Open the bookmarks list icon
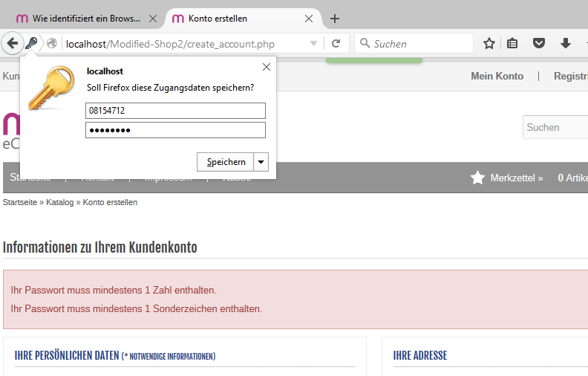 pos(512,44)
